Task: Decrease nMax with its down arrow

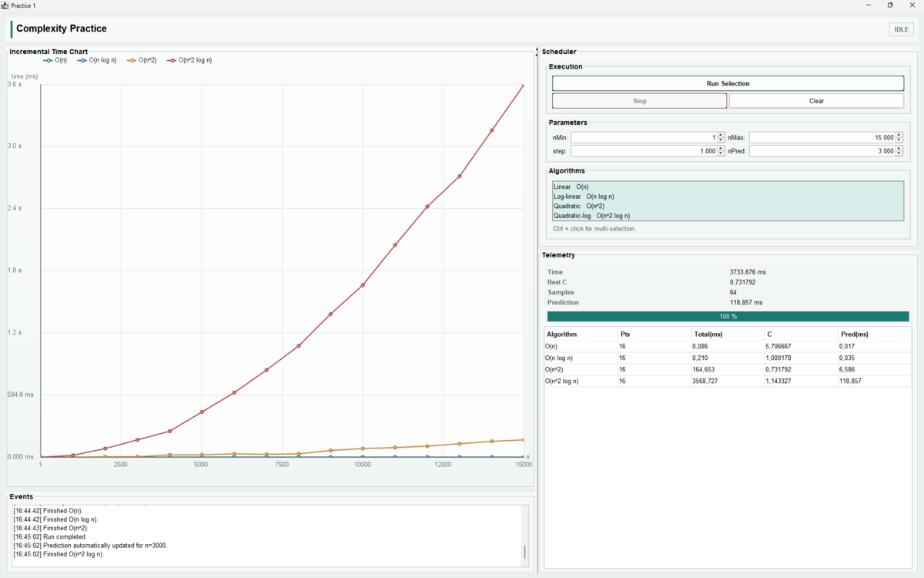Action: pyautogui.click(x=899, y=140)
